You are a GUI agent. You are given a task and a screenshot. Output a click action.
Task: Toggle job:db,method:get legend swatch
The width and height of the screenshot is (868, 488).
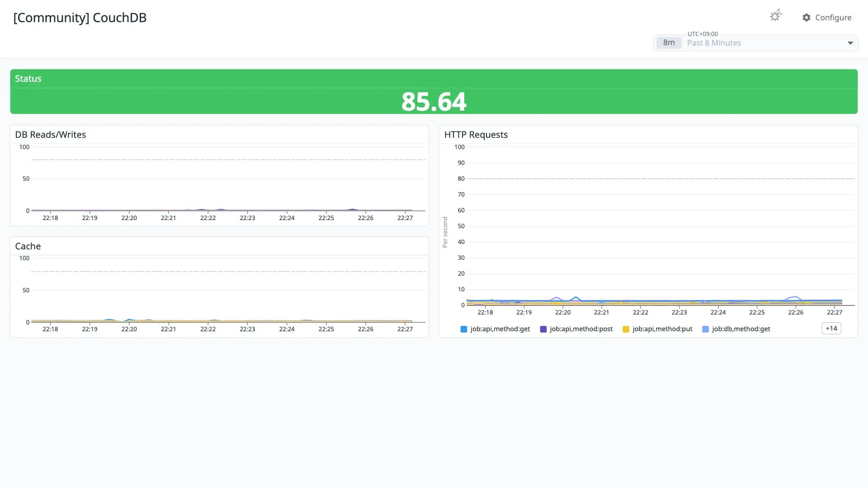705,329
